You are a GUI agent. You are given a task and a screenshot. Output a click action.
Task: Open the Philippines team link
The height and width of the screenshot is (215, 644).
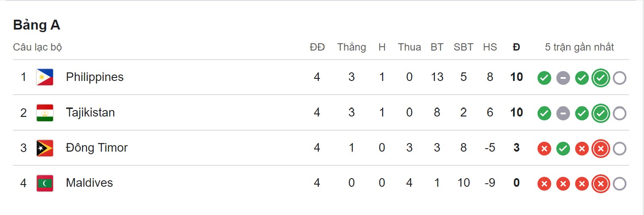pyautogui.click(x=95, y=77)
